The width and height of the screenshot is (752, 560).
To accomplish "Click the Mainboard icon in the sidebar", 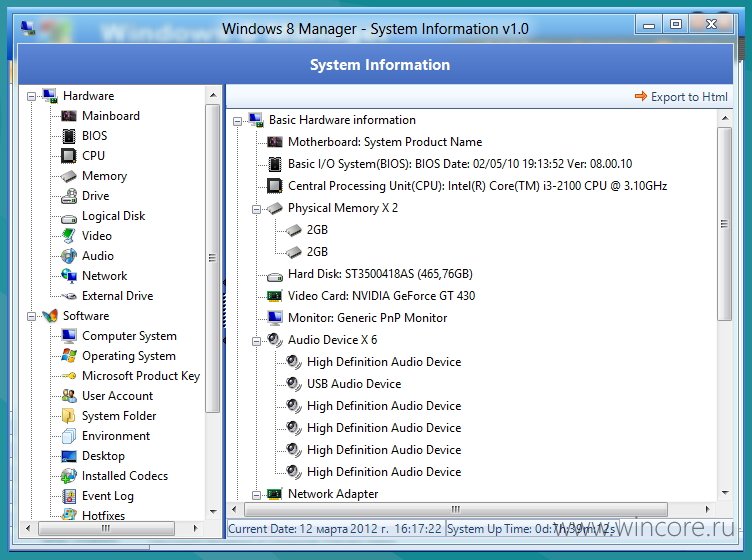I will (69, 116).
